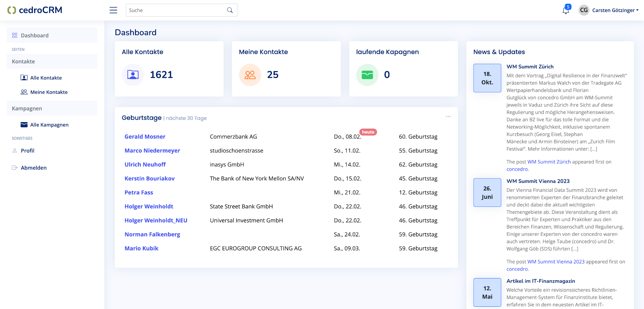Click the search magnifier icon
This screenshot has height=309, width=644.
click(x=230, y=10)
